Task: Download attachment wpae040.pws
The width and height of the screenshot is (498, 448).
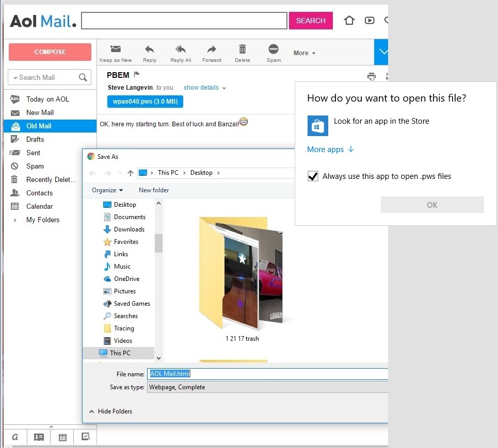Action: click(145, 102)
